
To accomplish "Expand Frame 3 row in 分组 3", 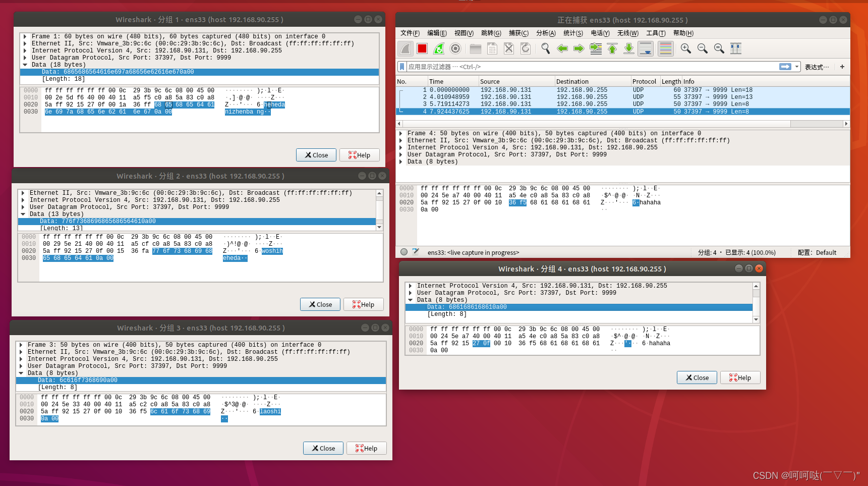I will 21,345.
